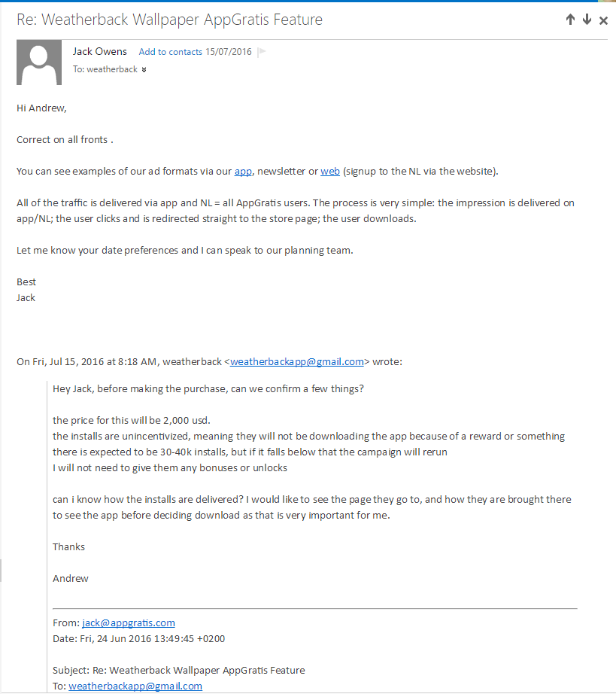Click the 'Hi Andrew,' greeting line
The width and height of the screenshot is (616, 694).
(x=41, y=108)
